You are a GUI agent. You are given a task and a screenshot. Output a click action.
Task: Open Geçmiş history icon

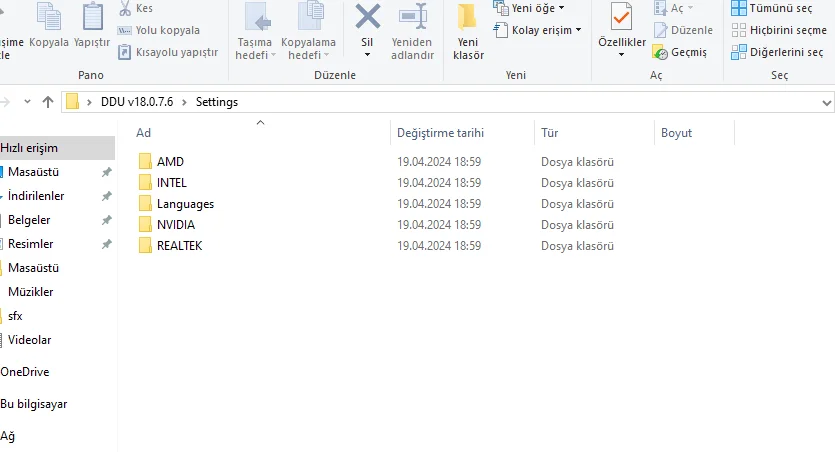point(660,52)
